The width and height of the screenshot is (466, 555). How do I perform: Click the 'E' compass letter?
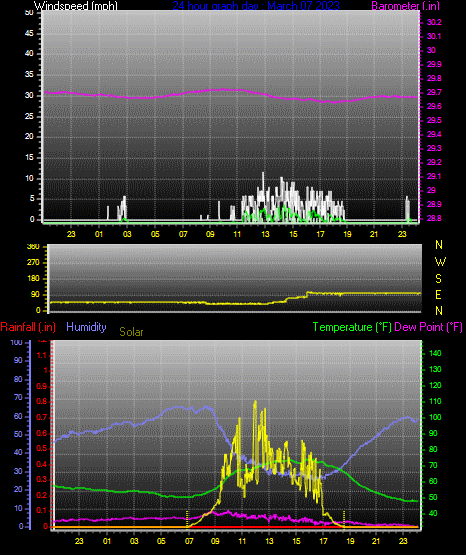(438, 295)
